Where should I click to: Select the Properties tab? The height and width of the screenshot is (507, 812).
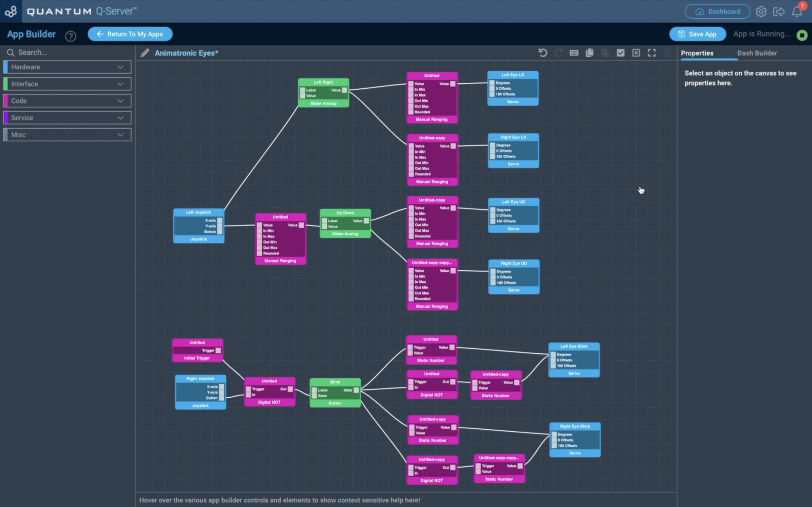click(697, 53)
